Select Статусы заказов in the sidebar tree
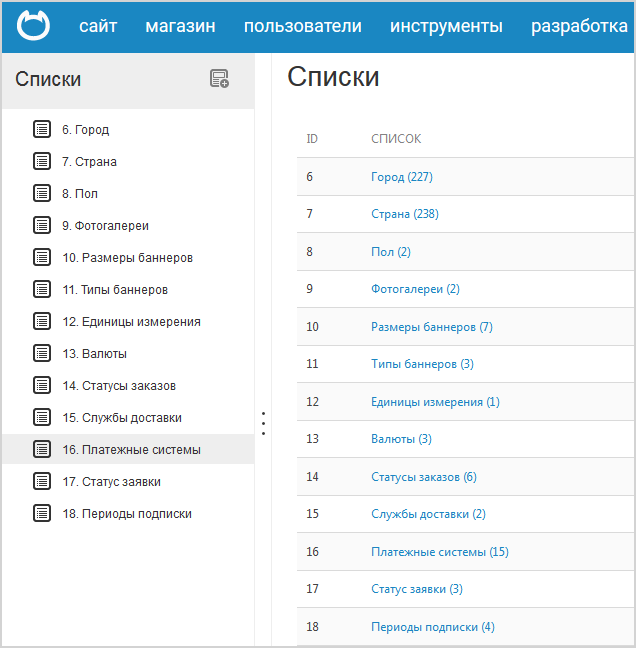This screenshot has width=636, height=648. click(x=119, y=386)
